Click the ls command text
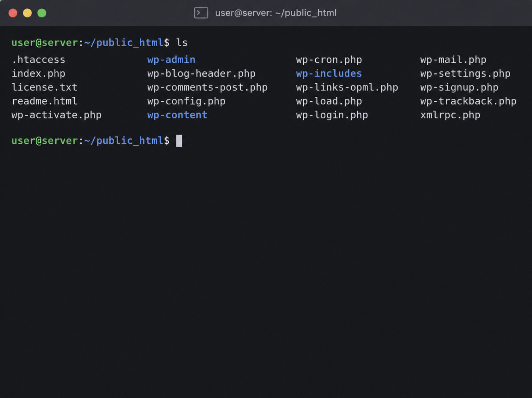Screen dimensions: 532x398 tap(182, 43)
